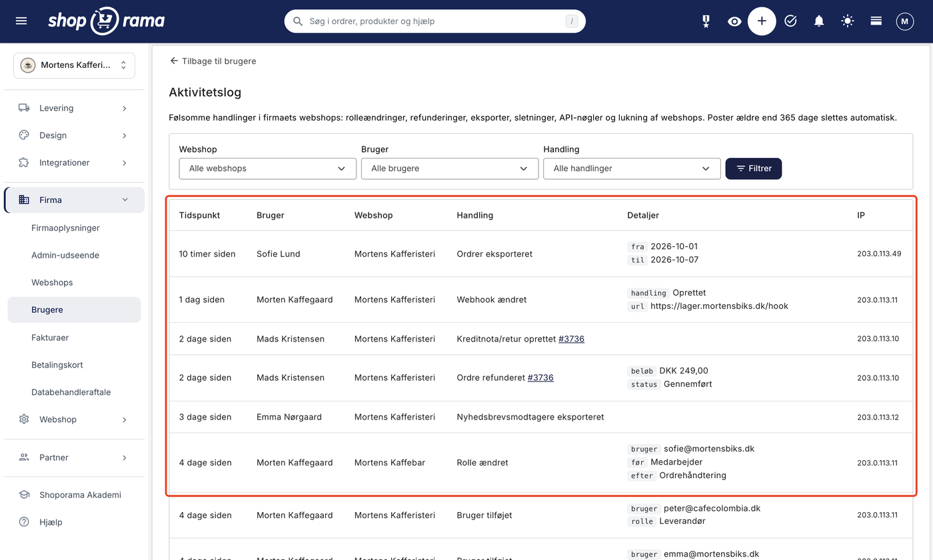933x560 pixels.
Task: Open the Alle brugere dropdown
Action: (x=450, y=168)
